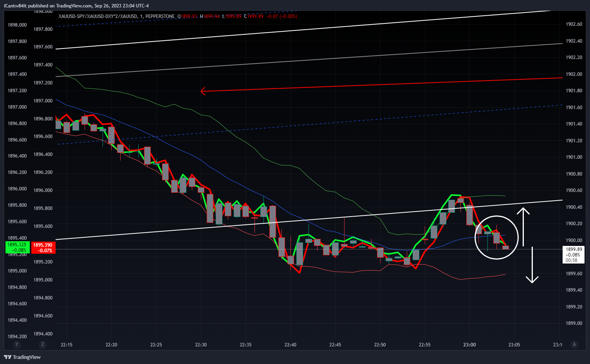Click the 22:30 time axis label
The width and height of the screenshot is (590, 364).
click(x=201, y=345)
